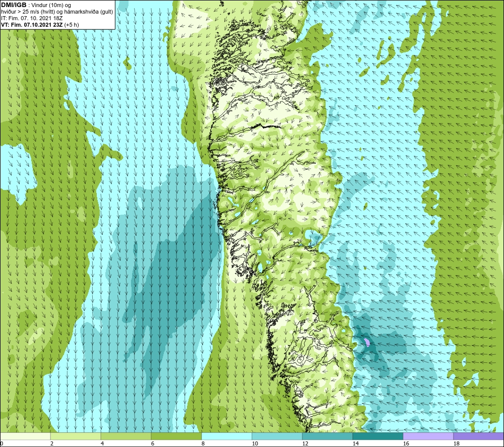Screen dimensions: 504x447
Task: Click the legend scale label '14'
Action: point(355,443)
